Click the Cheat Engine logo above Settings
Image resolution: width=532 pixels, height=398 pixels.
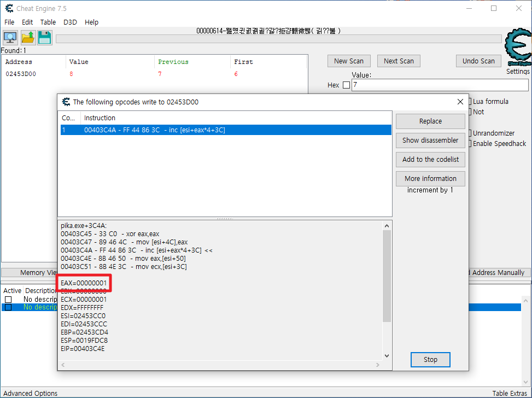click(518, 47)
